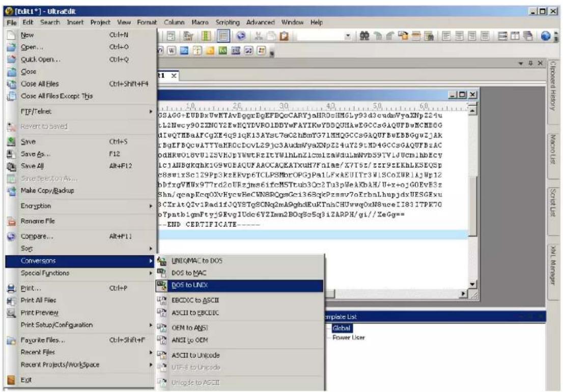Select Global in the template list
The height and width of the screenshot is (392, 563).
click(x=342, y=328)
